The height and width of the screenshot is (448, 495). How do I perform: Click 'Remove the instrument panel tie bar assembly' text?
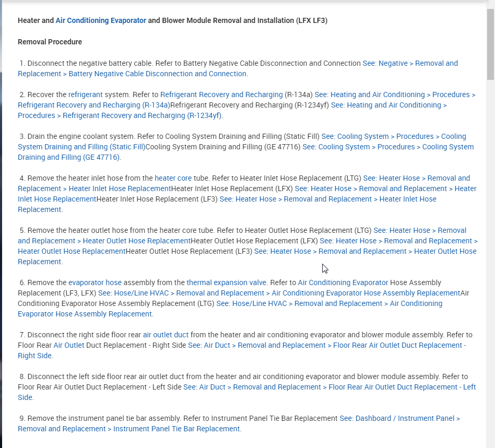[104, 418]
